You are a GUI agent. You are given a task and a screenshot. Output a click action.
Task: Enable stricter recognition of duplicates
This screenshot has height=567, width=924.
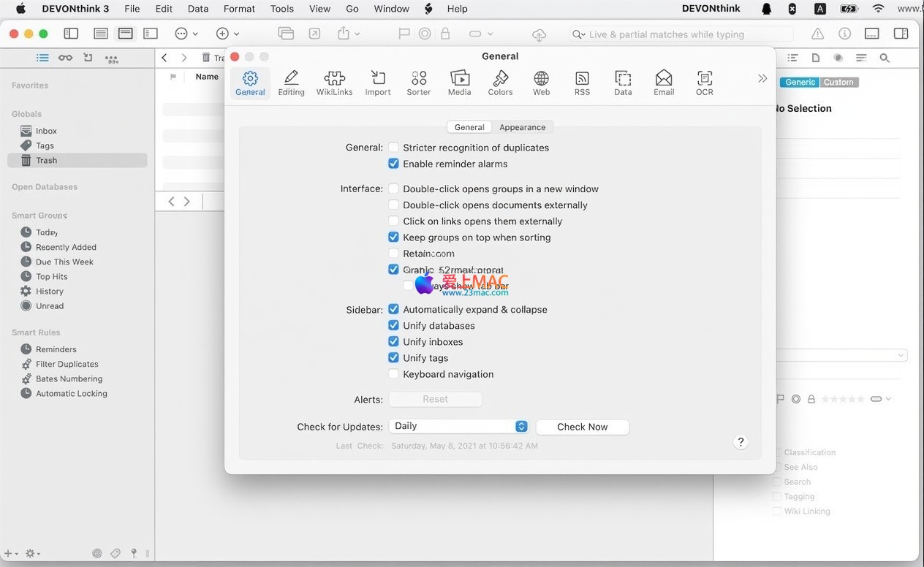click(394, 148)
